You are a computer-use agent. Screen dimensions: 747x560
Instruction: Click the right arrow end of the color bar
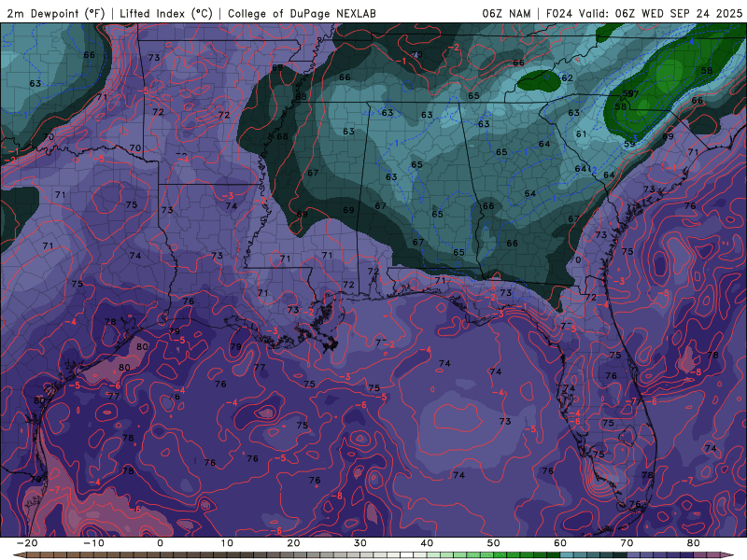(x=728, y=555)
